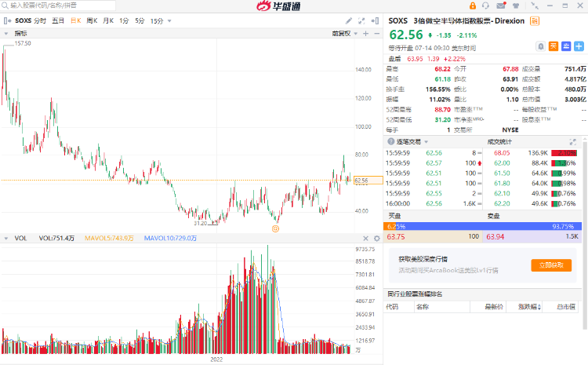Sort by 总市值 column header
The height and width of the screenshot is (365, 588).
click(x=566, y=307)
